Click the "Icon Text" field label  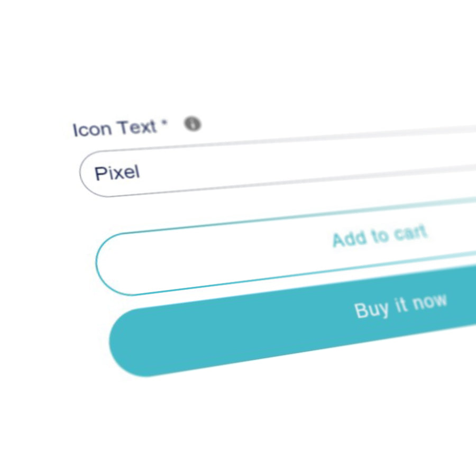pos(115,129)
